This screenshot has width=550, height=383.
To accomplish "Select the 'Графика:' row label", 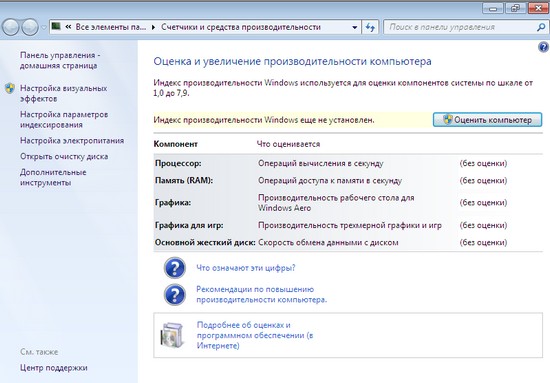I will click(x=173, y=203).
